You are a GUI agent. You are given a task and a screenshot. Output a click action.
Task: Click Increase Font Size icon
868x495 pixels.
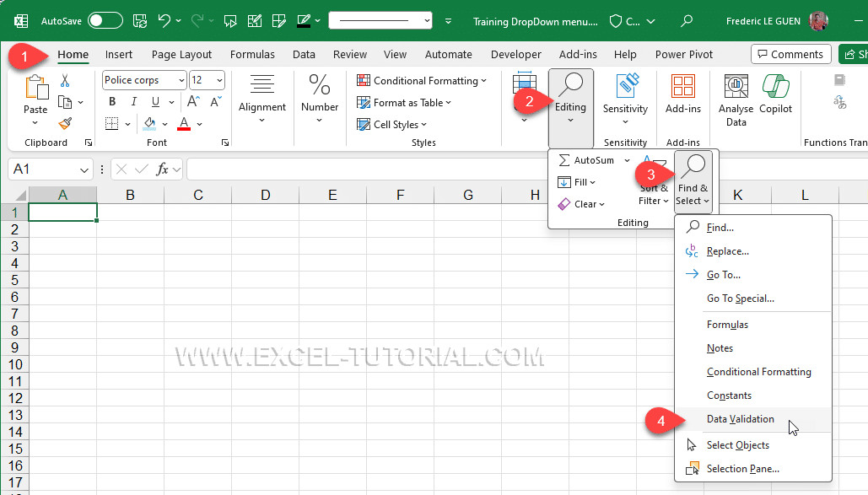point(193,101)
